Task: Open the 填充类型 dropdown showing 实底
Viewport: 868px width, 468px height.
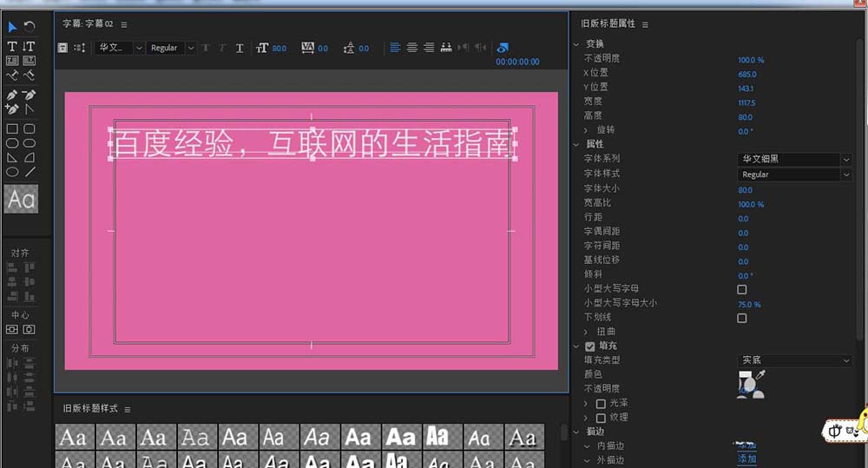Action: (x=794, y=360)
